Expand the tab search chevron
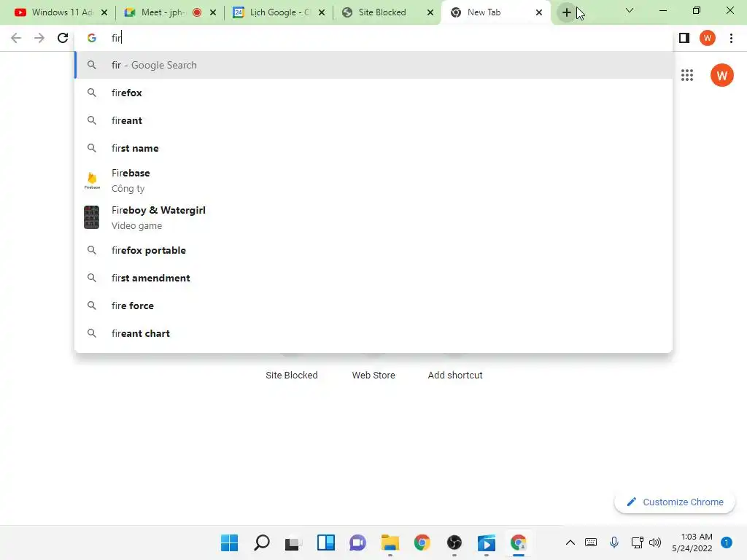The height and width of the screenshot is (560, 747). (x=630, y=10)
